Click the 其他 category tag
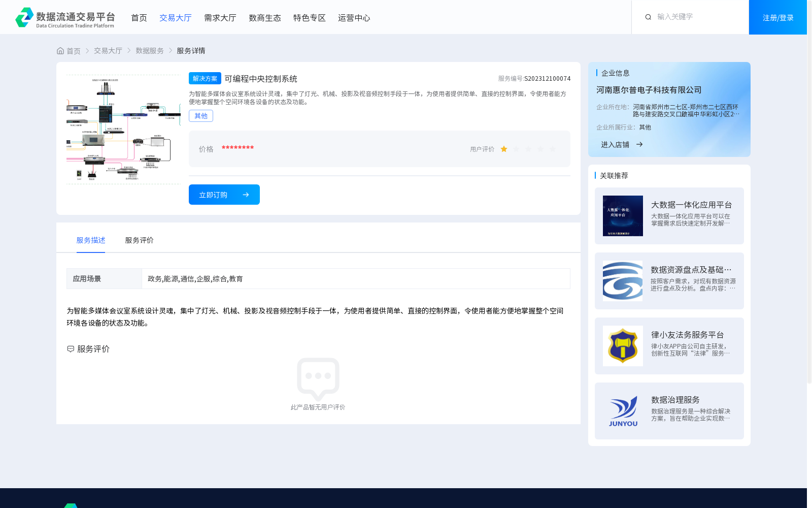The width and height of the screenshot is (812, 508). pyautogui.click(x=201, y=116)
